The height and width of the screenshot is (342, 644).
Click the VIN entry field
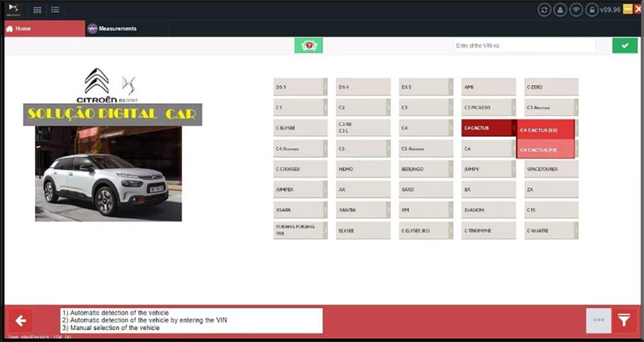[524, 46]
